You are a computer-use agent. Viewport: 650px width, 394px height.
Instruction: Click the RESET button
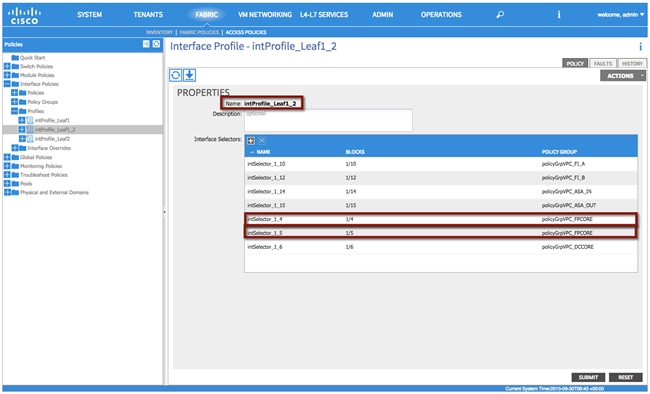pos(626,377)
